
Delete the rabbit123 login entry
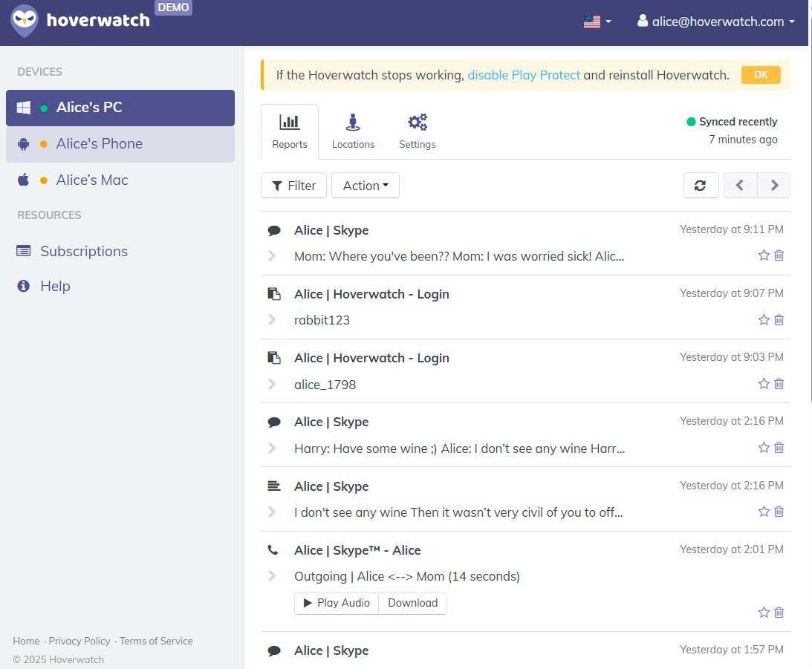tap(779, 320)
